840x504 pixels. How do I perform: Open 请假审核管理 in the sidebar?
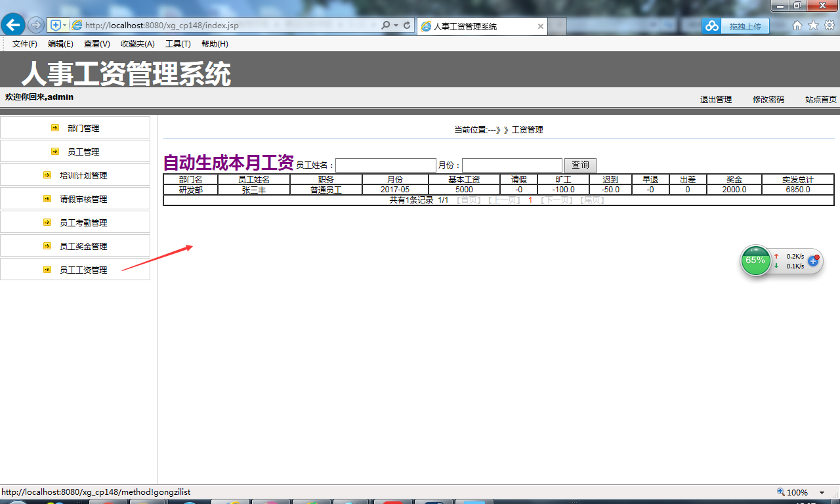(x=83, y=199)
